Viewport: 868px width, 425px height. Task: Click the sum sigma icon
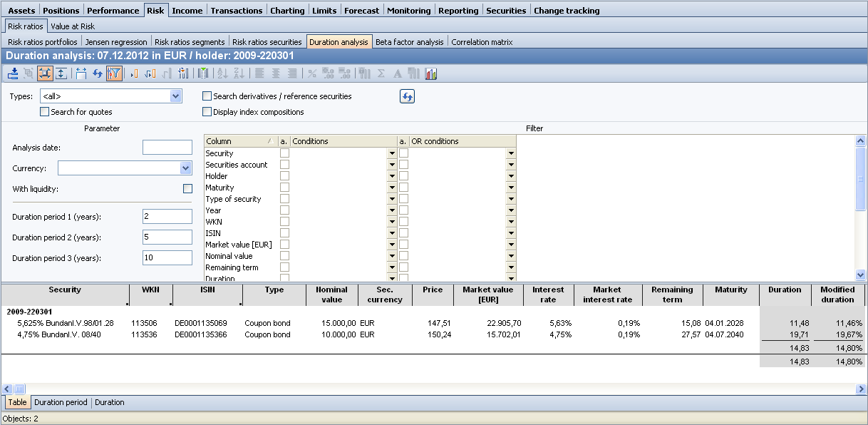[x=381, y=73]
